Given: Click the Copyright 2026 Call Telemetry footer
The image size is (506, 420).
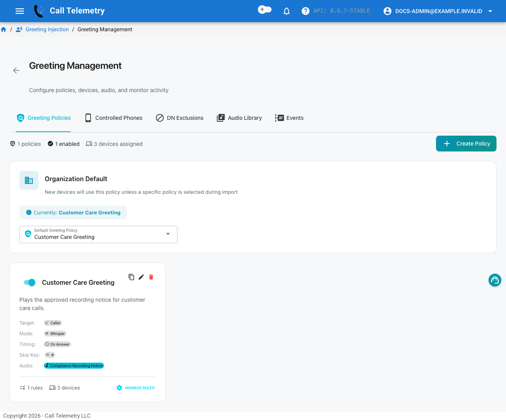Looking at the screenshot, I should 47,416.
